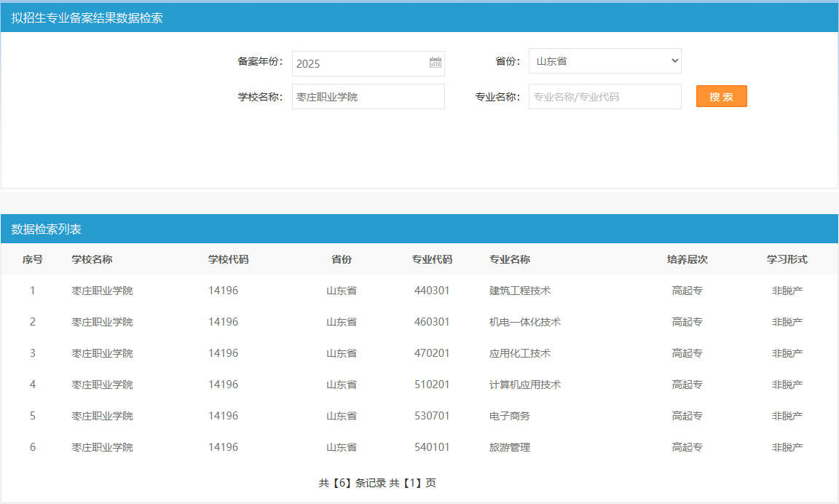This screenshot has height=504, width=839.
Task: Click the calendar icon in year field
Action: pyautogui.click(x=436, y=63)
